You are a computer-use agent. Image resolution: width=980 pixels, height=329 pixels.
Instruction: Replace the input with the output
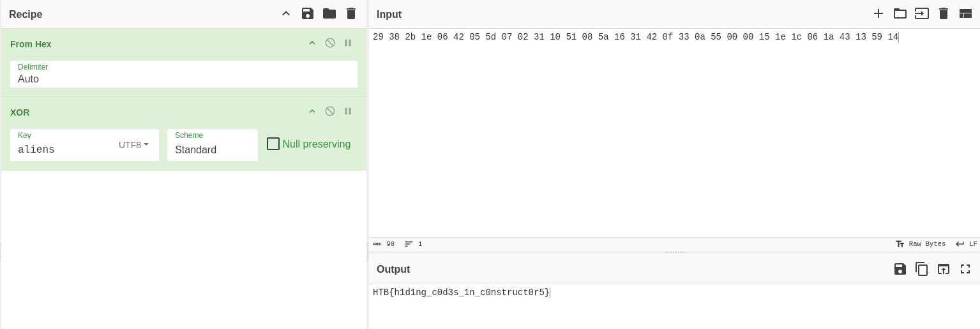(x=944, y=269)
